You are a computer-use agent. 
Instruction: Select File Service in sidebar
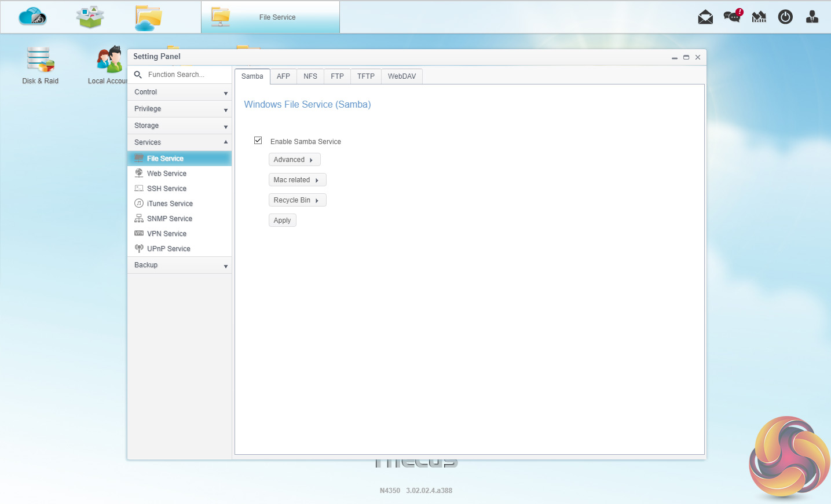point(180,159)
